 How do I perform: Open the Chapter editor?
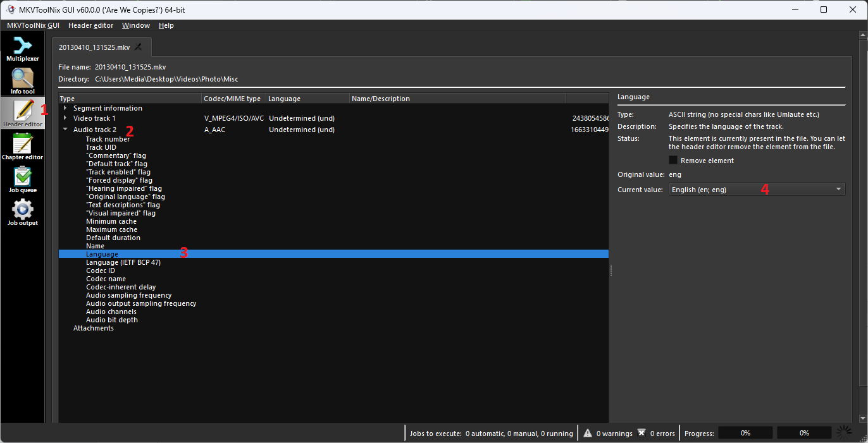click(22, 147)
